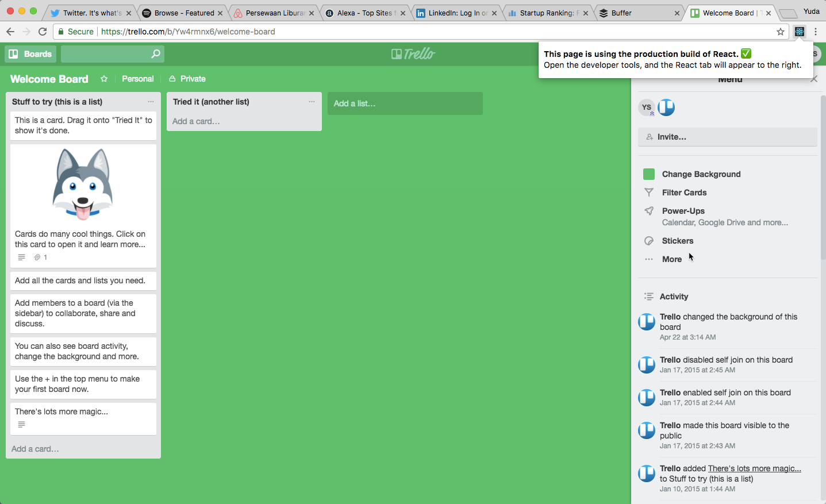This screenshot has height=504, width=826.
Task: Switch to the LinkedIn: Log In tab
Action: tap(456, 13)
